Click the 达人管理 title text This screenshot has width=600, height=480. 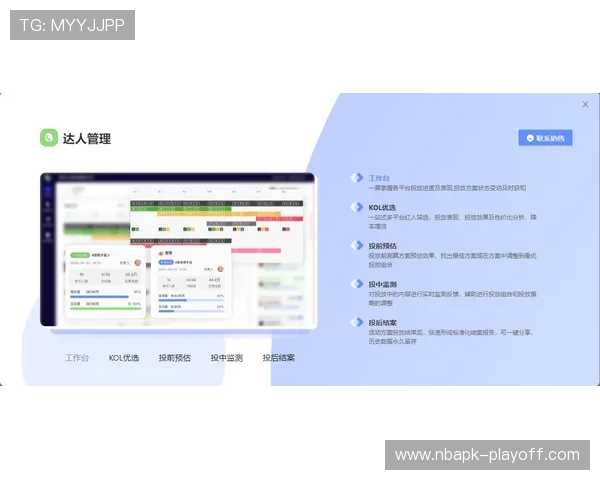click(87, 139)
